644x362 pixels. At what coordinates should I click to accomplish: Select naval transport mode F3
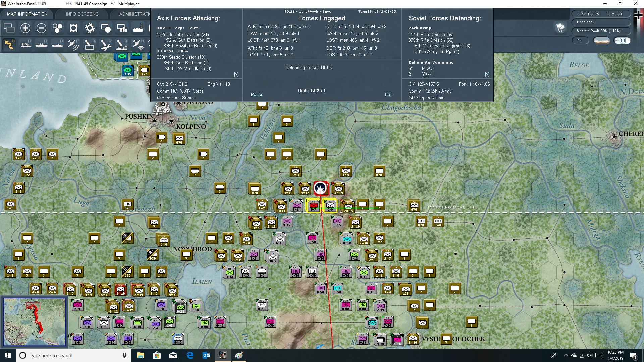coord(42,44)
